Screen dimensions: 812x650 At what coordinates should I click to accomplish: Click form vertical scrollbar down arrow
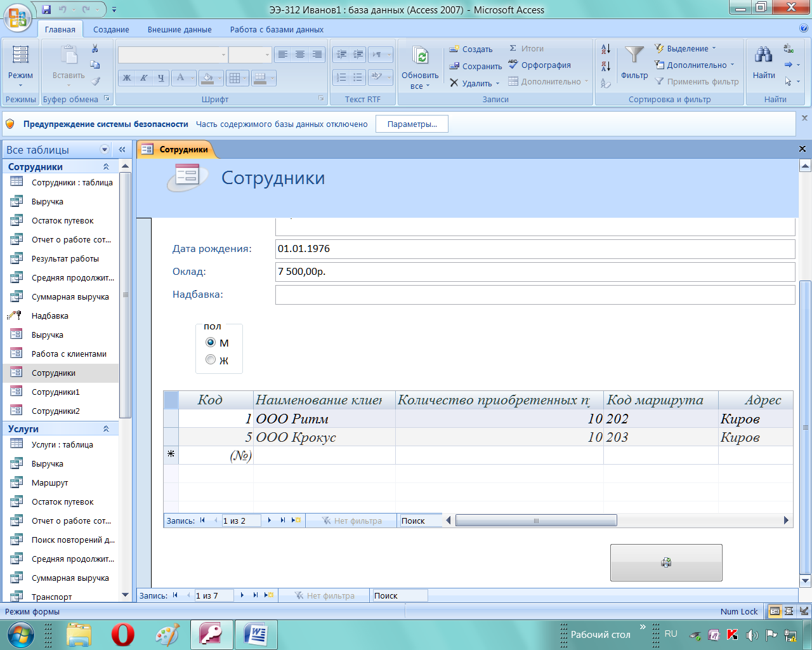click(x=805, y=580)
